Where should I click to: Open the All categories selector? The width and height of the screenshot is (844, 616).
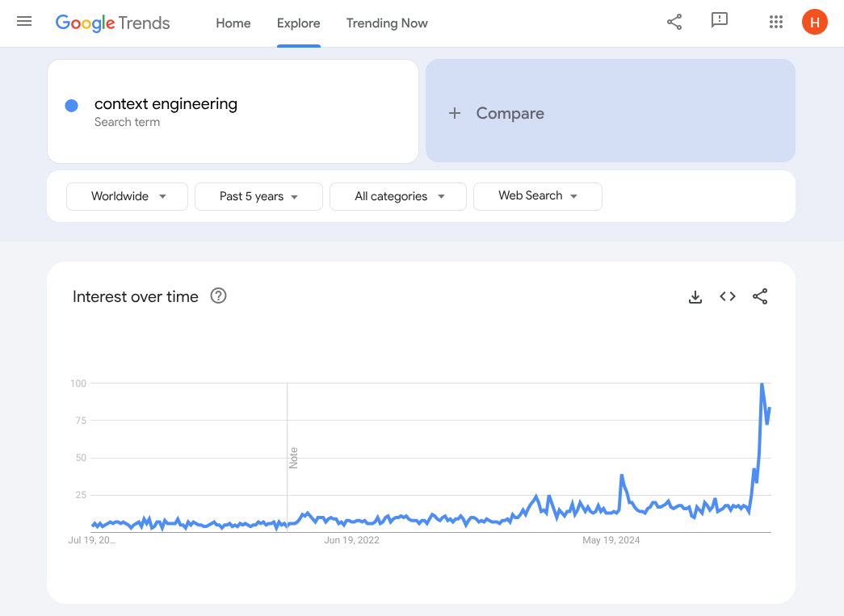[397, 196]
